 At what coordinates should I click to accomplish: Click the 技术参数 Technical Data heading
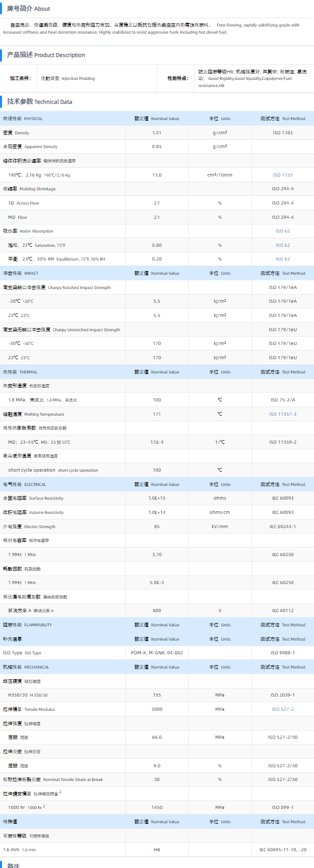coord(39,102)
